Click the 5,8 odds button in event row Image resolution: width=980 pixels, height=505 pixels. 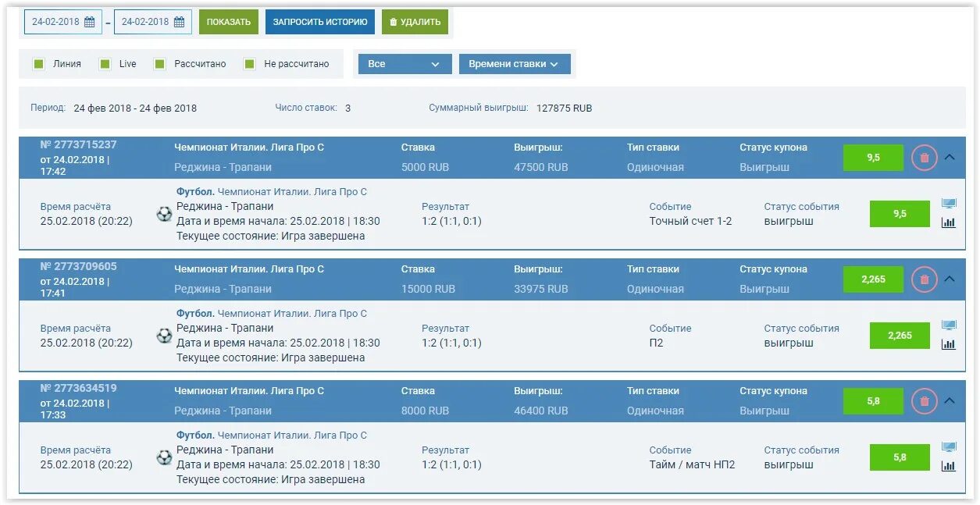900,457
